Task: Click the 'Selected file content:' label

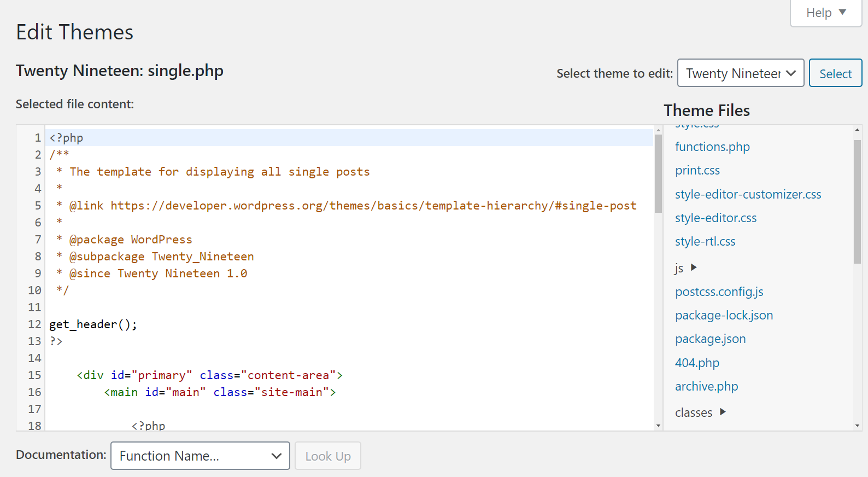Action: pos(75,104)
